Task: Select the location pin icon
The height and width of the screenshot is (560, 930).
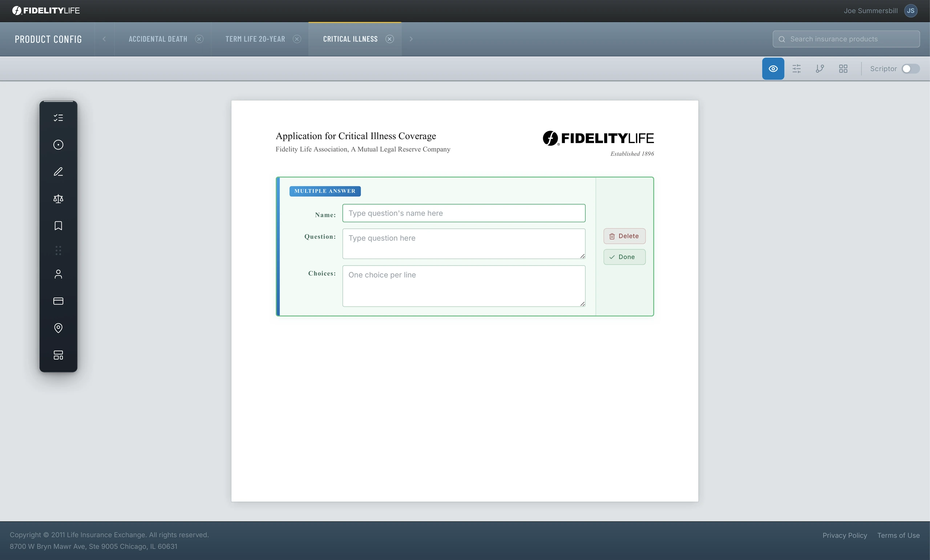Action: tap(58, 328)
